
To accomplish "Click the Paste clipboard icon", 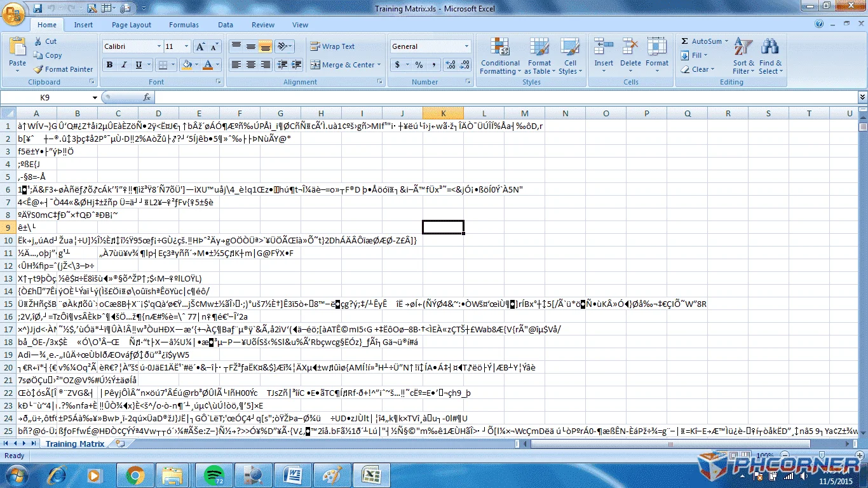I will click(17, 48).
